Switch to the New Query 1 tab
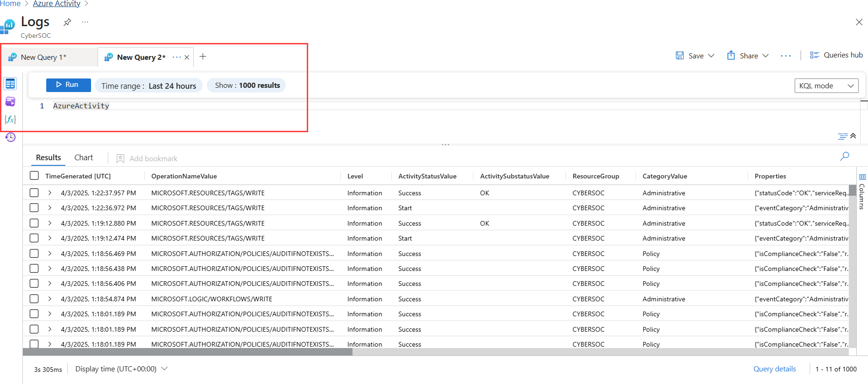This screenshot has height=384, width=868. 43,57
